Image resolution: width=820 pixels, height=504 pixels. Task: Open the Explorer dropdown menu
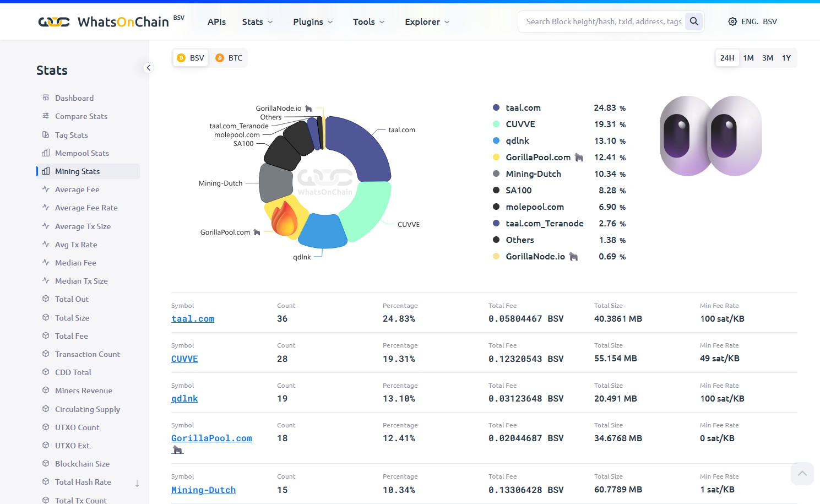tap(427, 21)
